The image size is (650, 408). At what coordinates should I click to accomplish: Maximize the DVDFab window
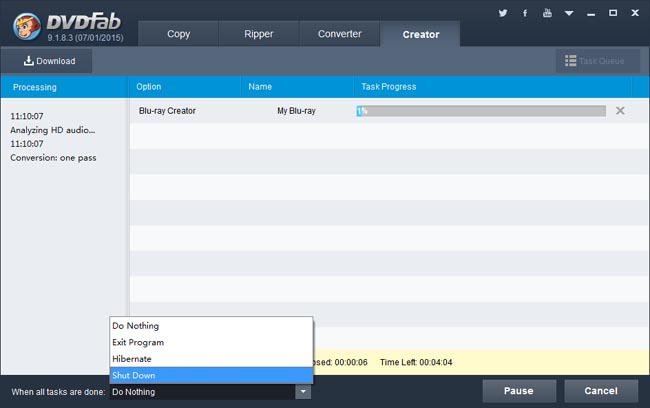coord(613,14)
